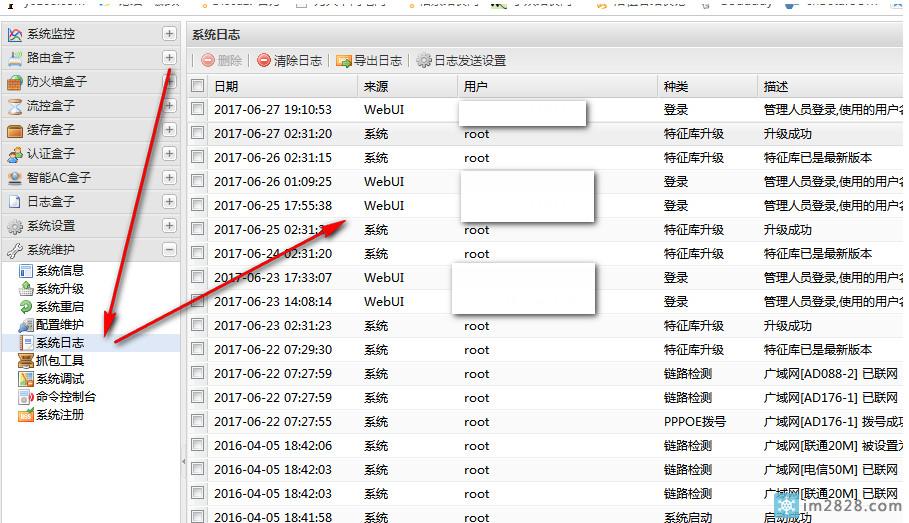Click the 抓包工具 icon
The width and height of the screenshot is (909, 523).
click(26, 361)
